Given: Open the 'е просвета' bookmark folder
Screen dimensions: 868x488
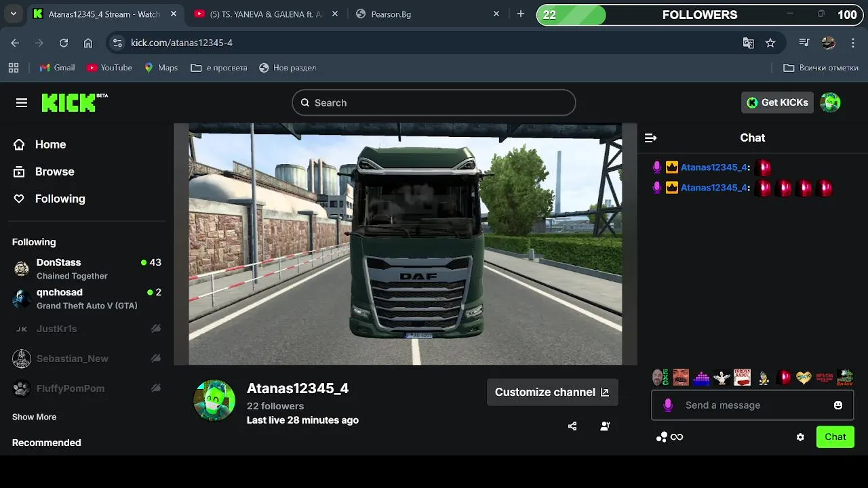Looking at the screenshot, I should coord(219,68).
